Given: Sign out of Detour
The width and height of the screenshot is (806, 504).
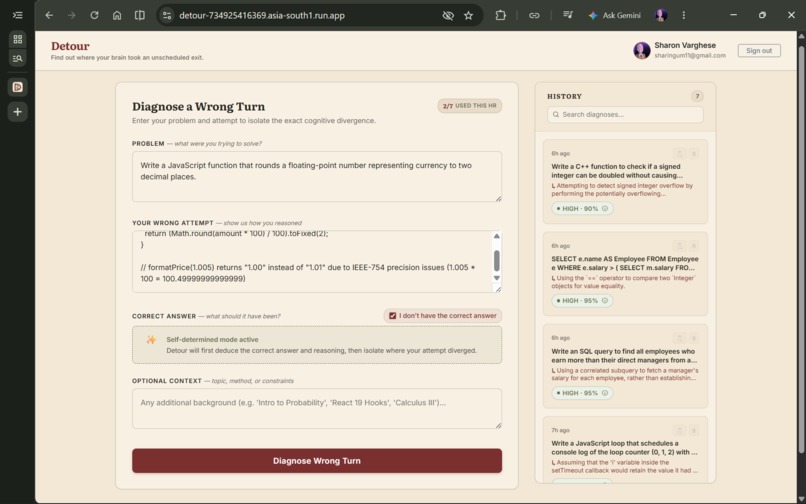Looking at the screenshot, I should (x=759, y=50).
